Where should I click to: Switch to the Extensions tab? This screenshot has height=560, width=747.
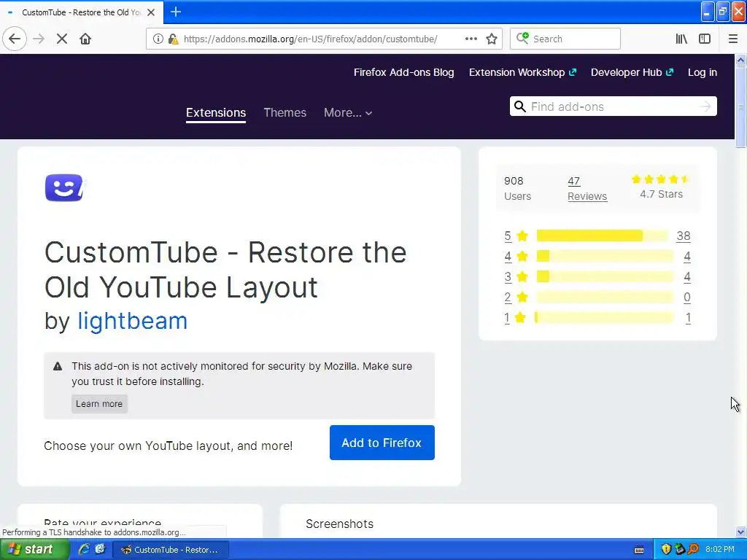click(216, 112)
